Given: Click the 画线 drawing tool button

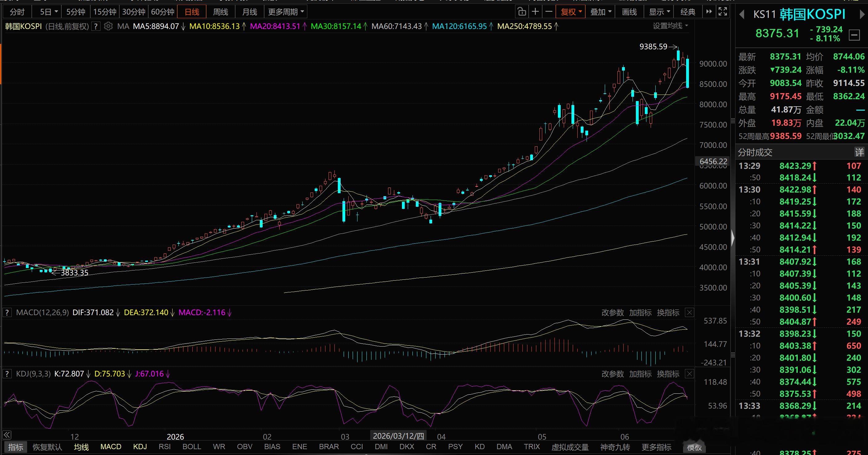Looking at the screenshot, I should pos(629,12).
